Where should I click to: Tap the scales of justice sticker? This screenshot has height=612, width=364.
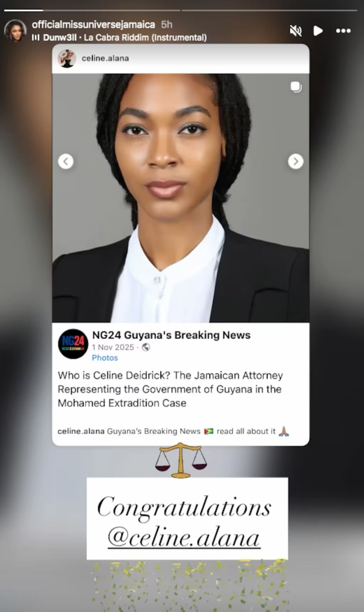[181, 460]
